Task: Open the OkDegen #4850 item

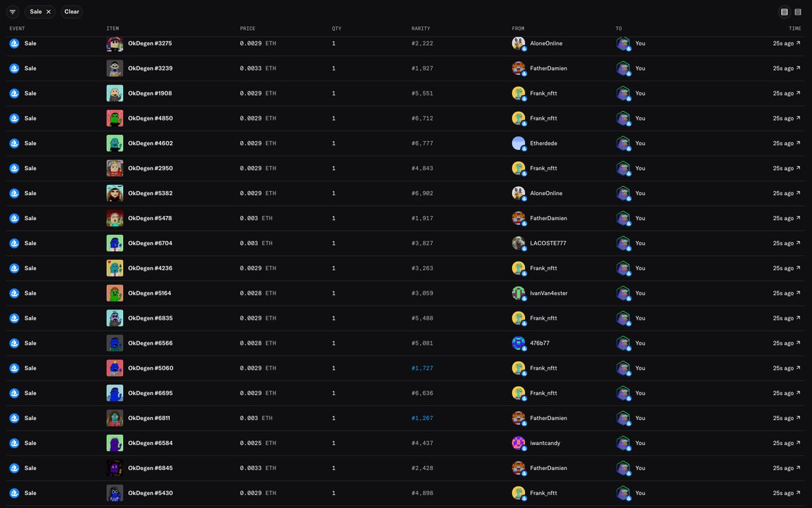Action: point(150,119)
